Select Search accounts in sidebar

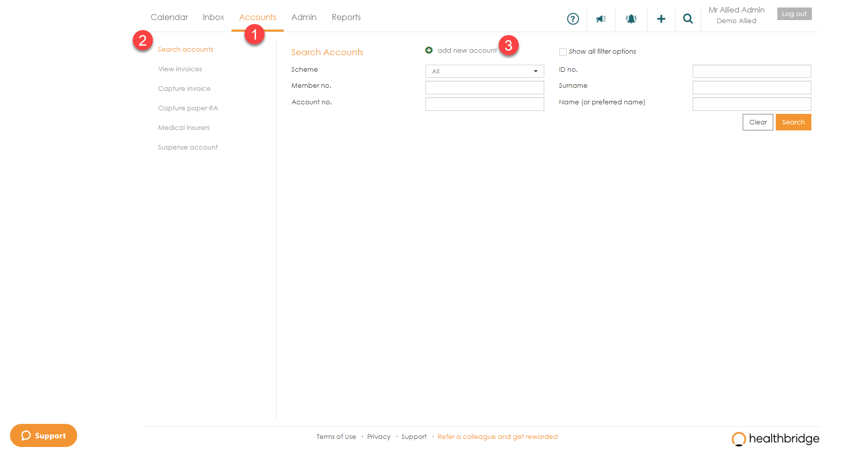tap(185, 49)
